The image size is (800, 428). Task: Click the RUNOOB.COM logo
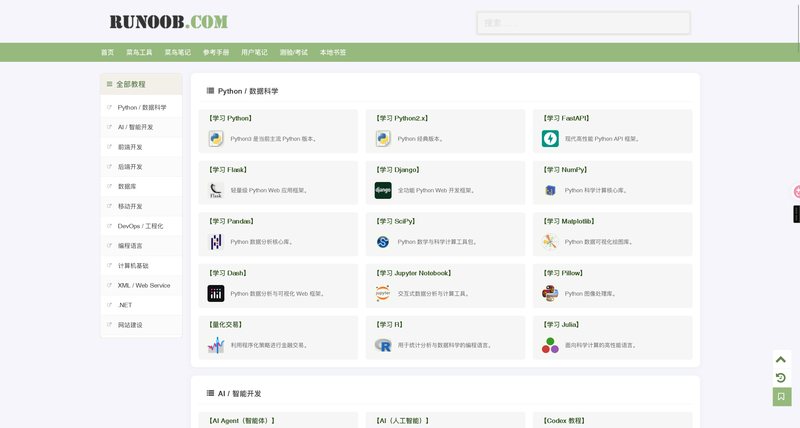(x=168, y=22)
